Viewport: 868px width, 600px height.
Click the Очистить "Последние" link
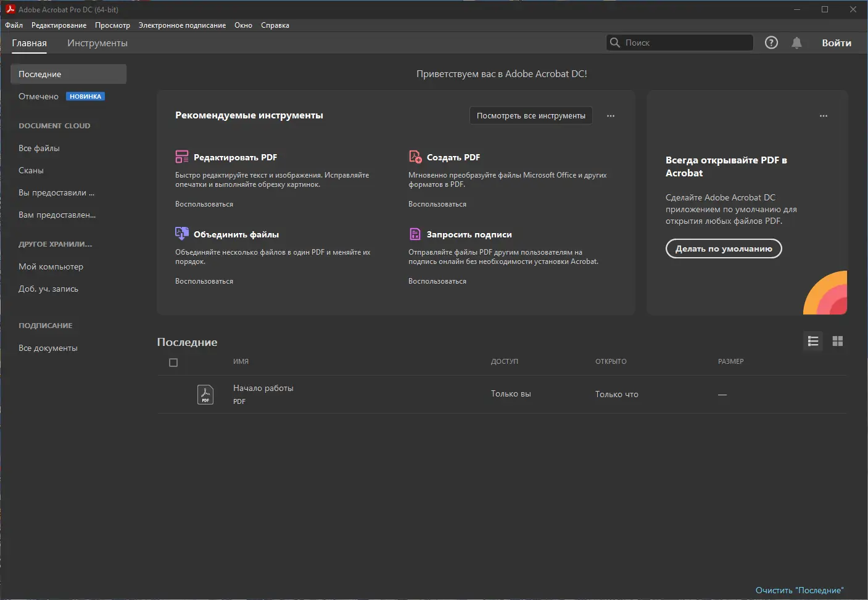799,590
